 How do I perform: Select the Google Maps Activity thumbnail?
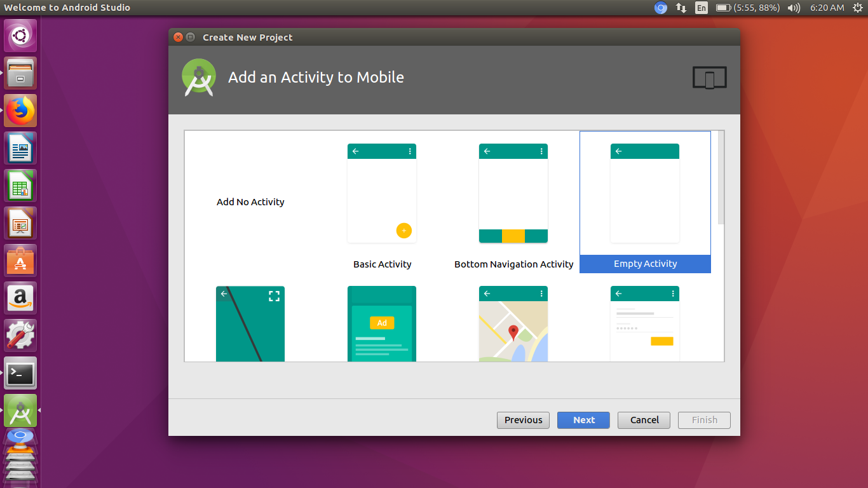coord(513,323)
